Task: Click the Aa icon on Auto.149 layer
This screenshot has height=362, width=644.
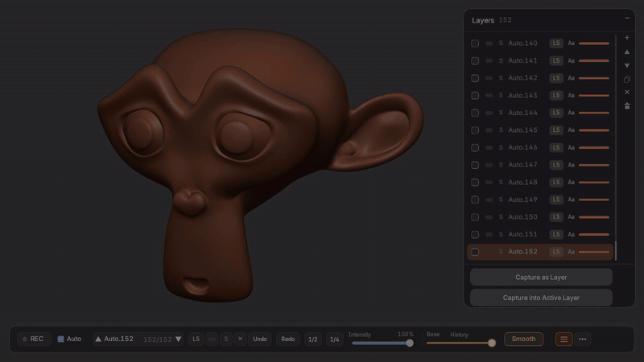Action: pyautogui.click(x=571, y=200)
